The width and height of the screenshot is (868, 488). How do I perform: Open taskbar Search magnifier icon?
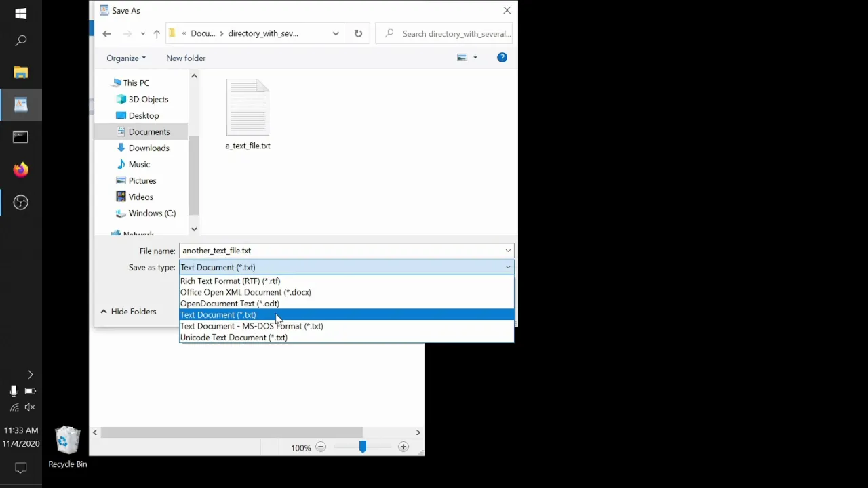(x=20, y=41)
